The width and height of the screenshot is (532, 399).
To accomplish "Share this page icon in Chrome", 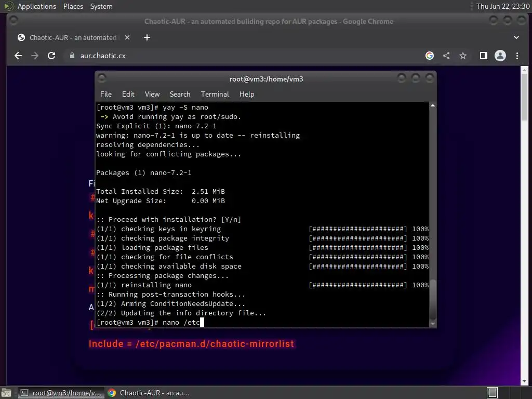I will [x=446, y=56].
